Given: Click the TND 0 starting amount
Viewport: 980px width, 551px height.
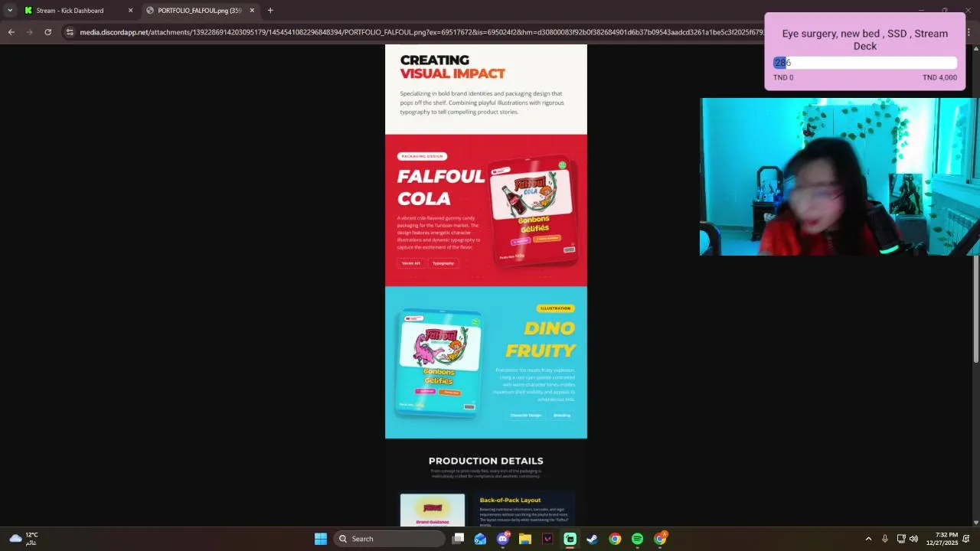Looking at the screenshot, I should click(783, 77).
